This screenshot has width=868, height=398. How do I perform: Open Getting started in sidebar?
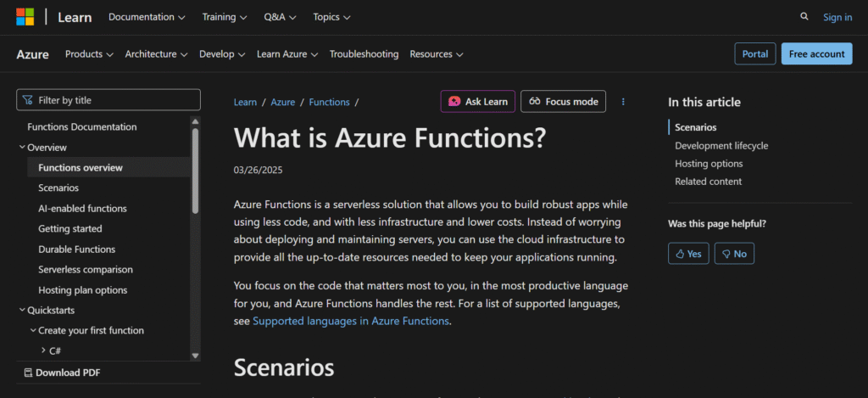pos(70,228)
